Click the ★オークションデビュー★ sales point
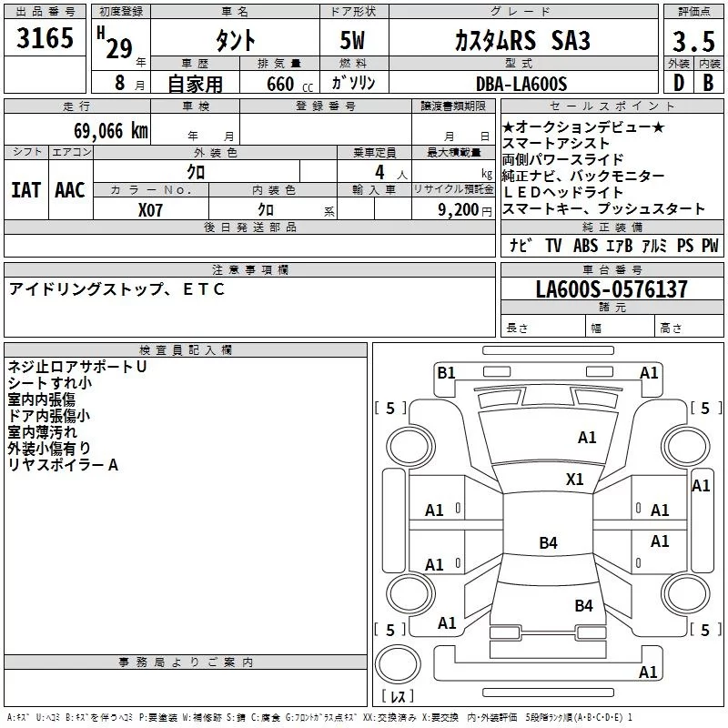728x728 pixels. [x=583, y=126]
